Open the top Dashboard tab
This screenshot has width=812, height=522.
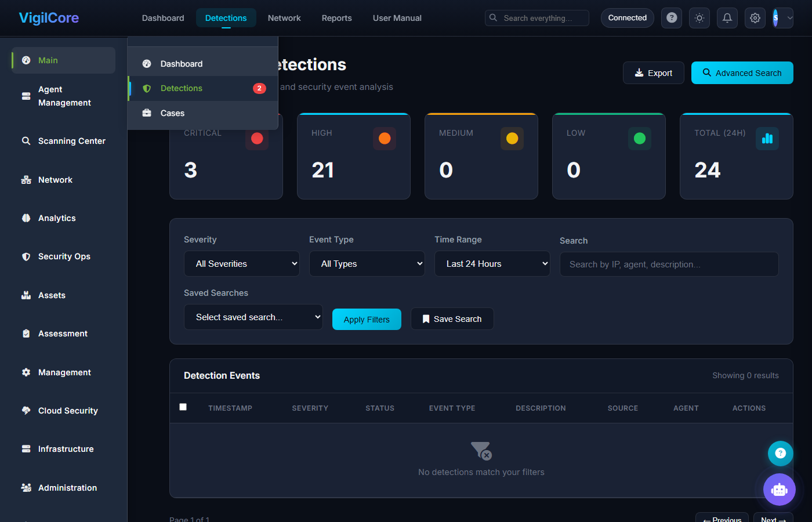click(x=163, y=18)
